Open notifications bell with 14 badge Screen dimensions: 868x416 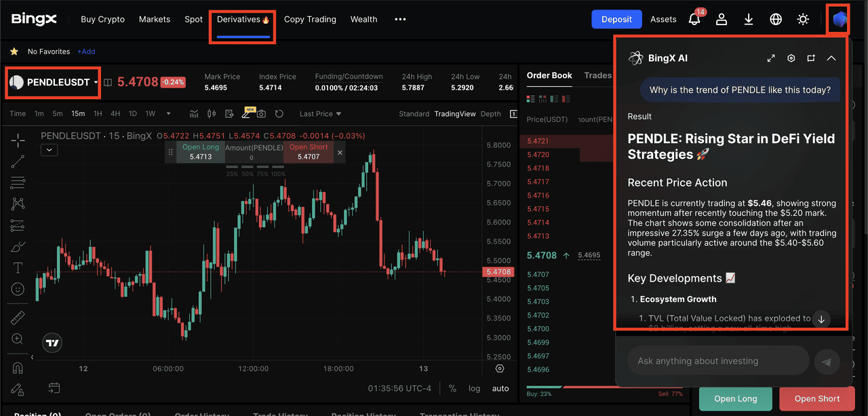point(694,19)
